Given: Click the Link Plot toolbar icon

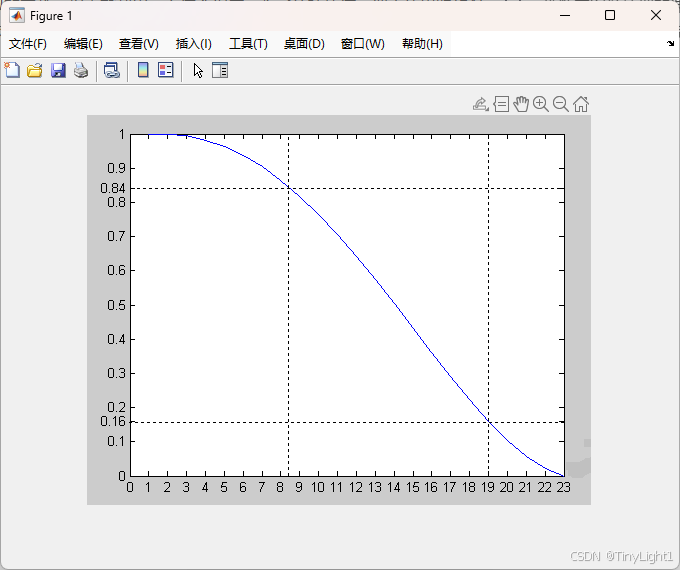Looking at the screenshot, I should [x=111, y=70].
